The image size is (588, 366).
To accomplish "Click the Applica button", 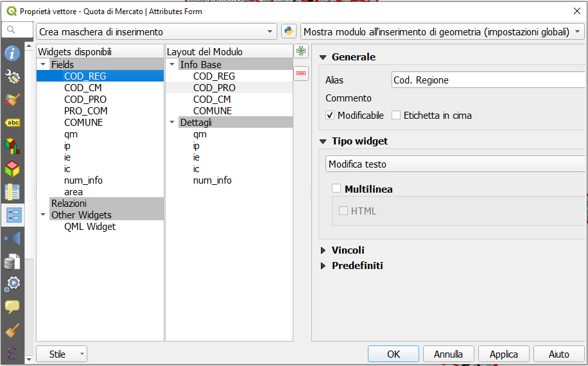I will click(x=504, y=354).
